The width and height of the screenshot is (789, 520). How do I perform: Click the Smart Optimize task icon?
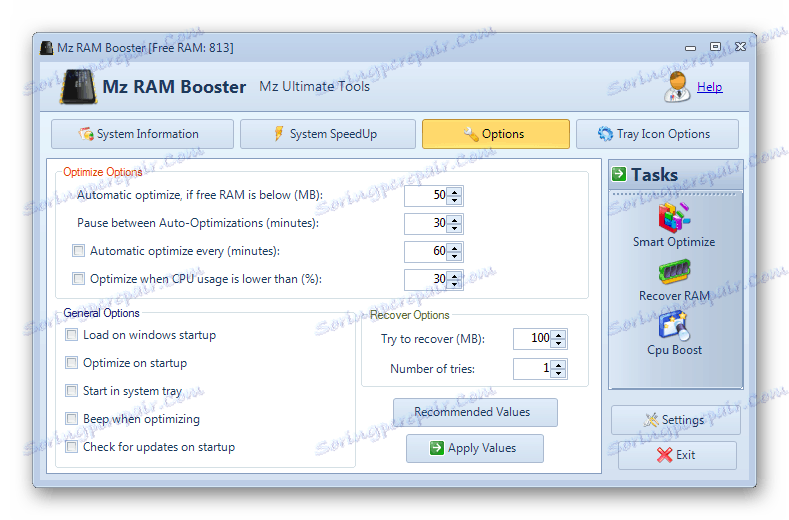click(x=674, y=216)
